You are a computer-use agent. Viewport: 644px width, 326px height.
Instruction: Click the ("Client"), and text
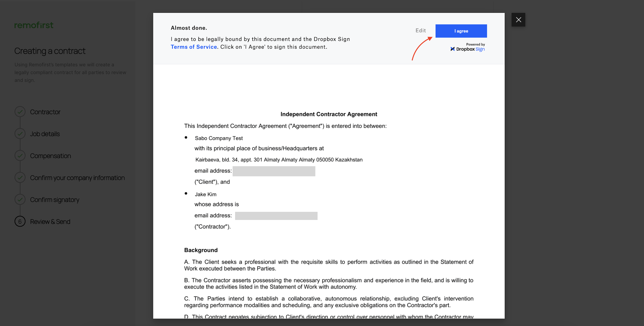pos(212,182)
